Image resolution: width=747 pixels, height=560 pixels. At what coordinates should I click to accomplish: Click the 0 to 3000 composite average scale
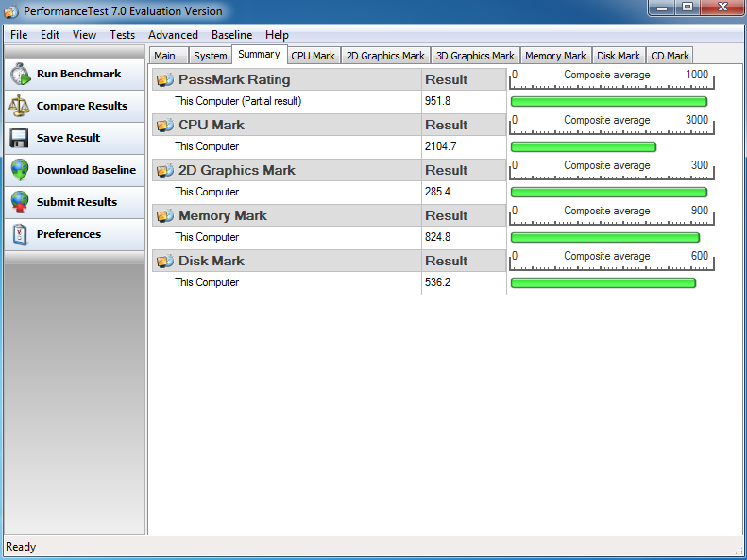pos(612,125)
